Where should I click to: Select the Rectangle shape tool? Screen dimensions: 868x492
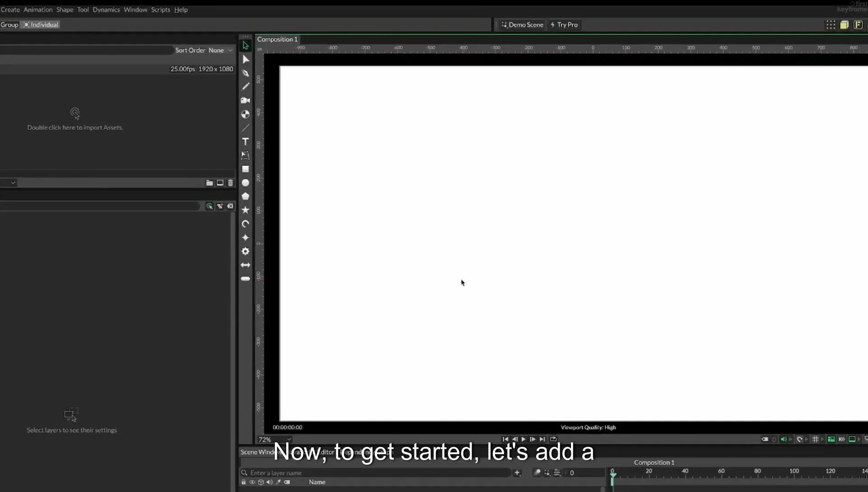(245, 169)
